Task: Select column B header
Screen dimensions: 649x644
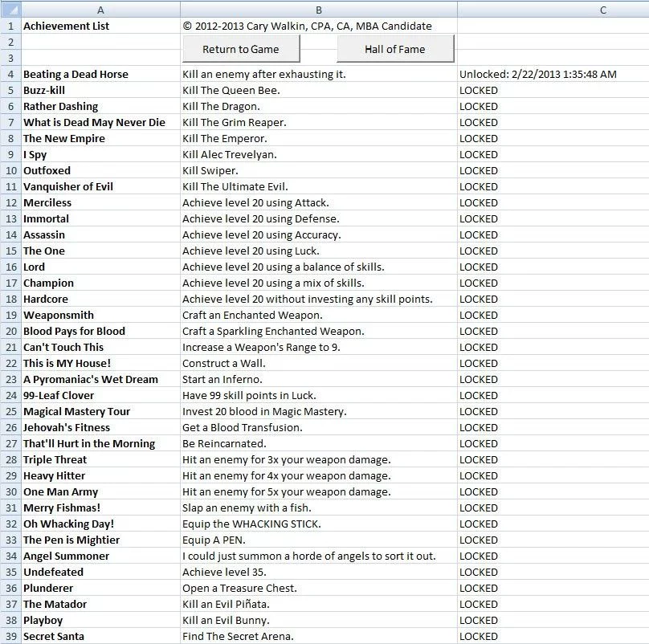Action: click(319, 10)
